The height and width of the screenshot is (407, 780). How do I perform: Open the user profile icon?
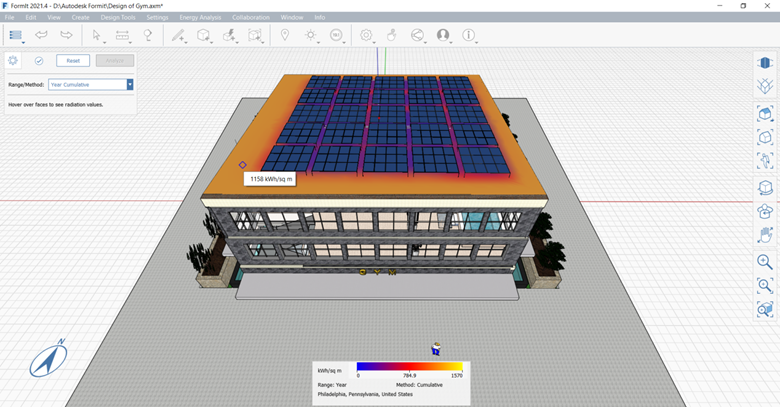pyautogui.click(x=443, y=35)
